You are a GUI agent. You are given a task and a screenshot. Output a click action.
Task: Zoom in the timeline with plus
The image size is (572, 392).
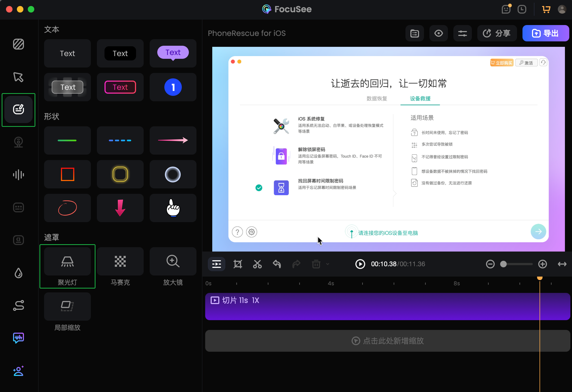point(543,264)
